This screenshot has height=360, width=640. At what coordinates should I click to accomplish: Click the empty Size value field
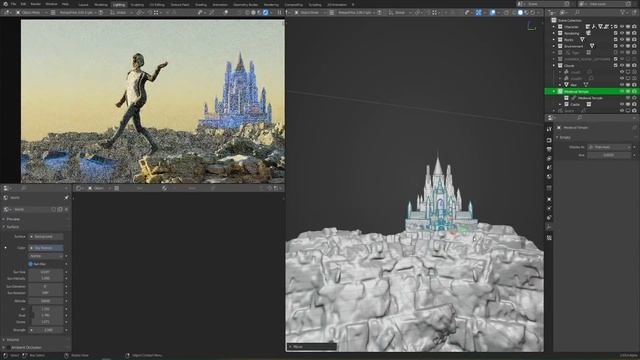coord(609,155)
